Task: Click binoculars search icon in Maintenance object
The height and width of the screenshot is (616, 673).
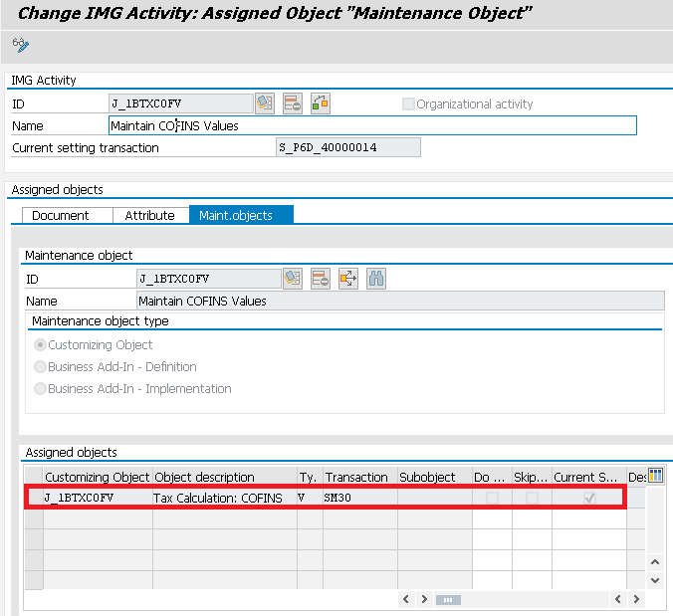Action: pos(376,279)
